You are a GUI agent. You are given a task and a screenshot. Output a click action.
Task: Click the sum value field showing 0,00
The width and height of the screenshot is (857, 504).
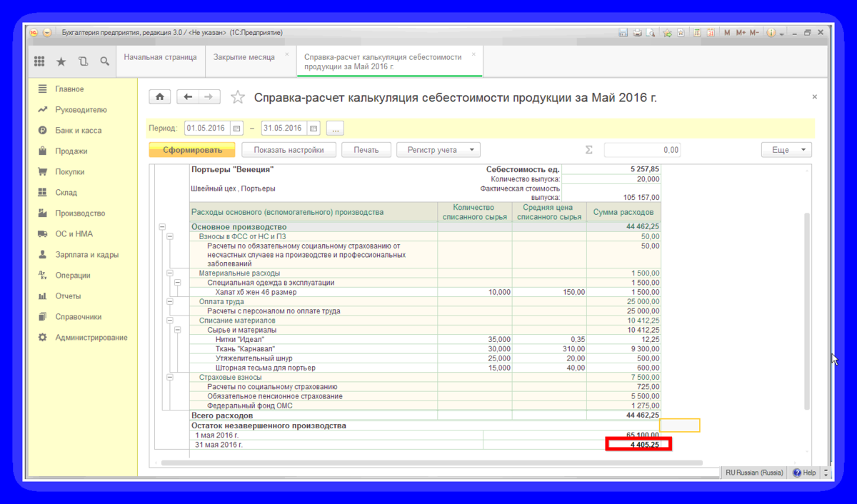click(642, 150)
